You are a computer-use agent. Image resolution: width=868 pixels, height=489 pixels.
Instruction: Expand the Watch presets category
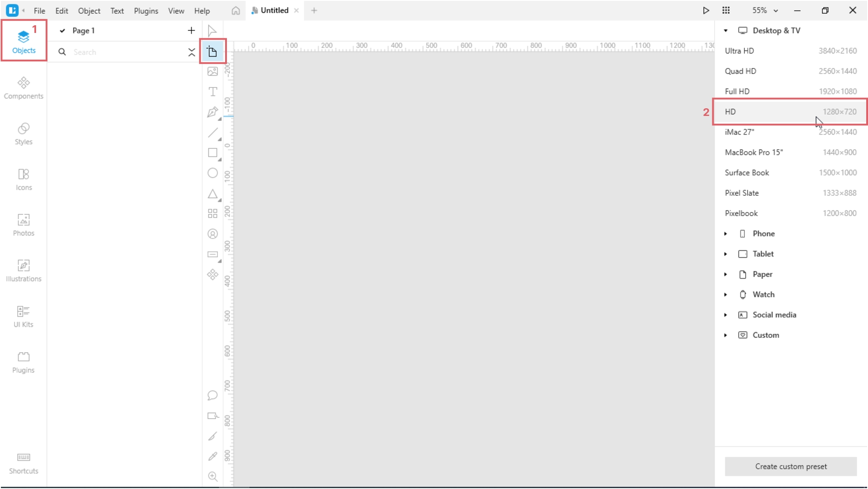(x=725, y=295)
